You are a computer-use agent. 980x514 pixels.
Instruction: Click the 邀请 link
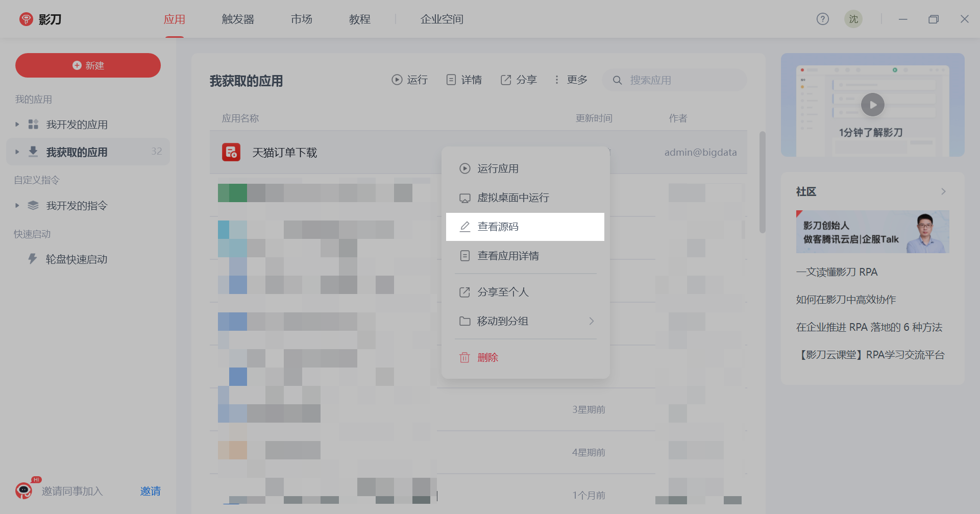pos(151,491)
